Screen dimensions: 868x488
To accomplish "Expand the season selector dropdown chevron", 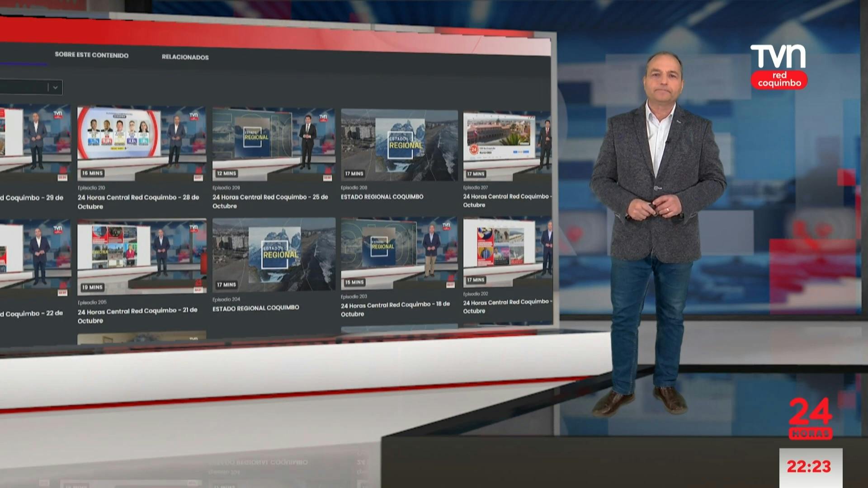I will pyautogui.click(x=55, y=88).
